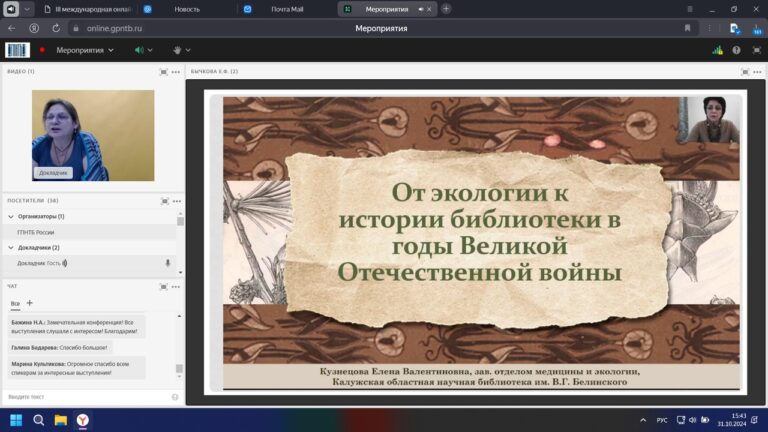Open emoji picker in chat input
Screen dimensions: 768x432
175,397
